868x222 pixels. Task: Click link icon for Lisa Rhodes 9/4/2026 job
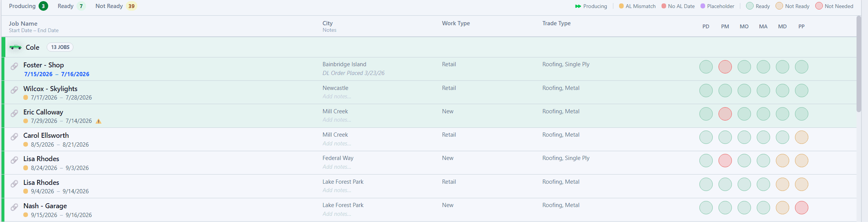point(14,184)
